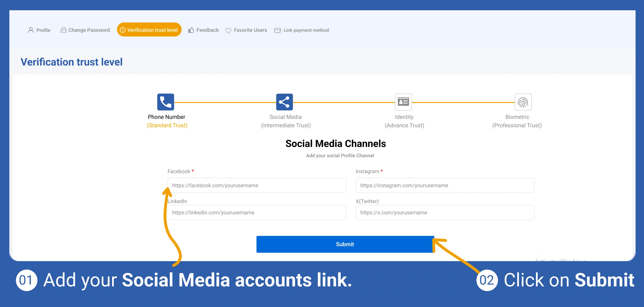Screen dimensions: 644x307
Task: Click the LinkedIn field label
Action: [177, 201]
